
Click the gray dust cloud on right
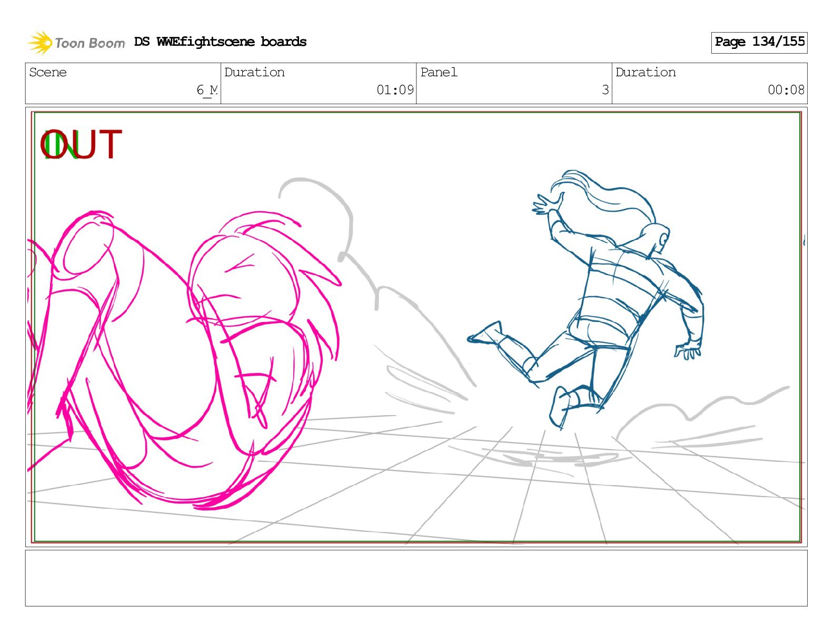[x=700, y=416]
